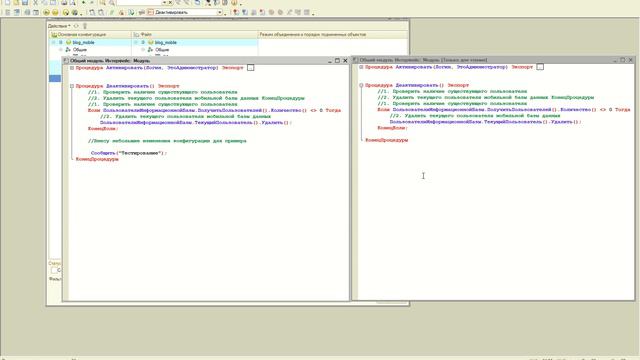Open the search text field in the top toolbar

(139, 2)
